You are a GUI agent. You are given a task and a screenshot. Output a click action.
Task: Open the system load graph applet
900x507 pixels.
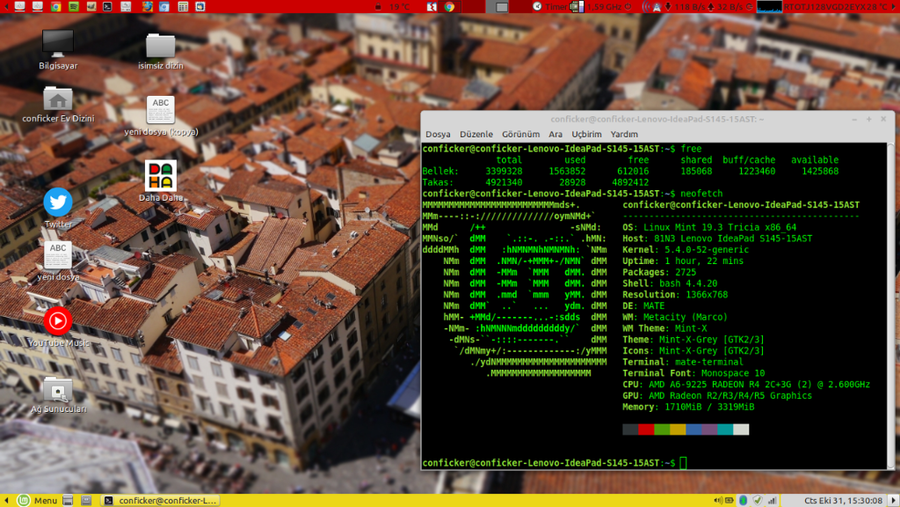tap(769, 7)
